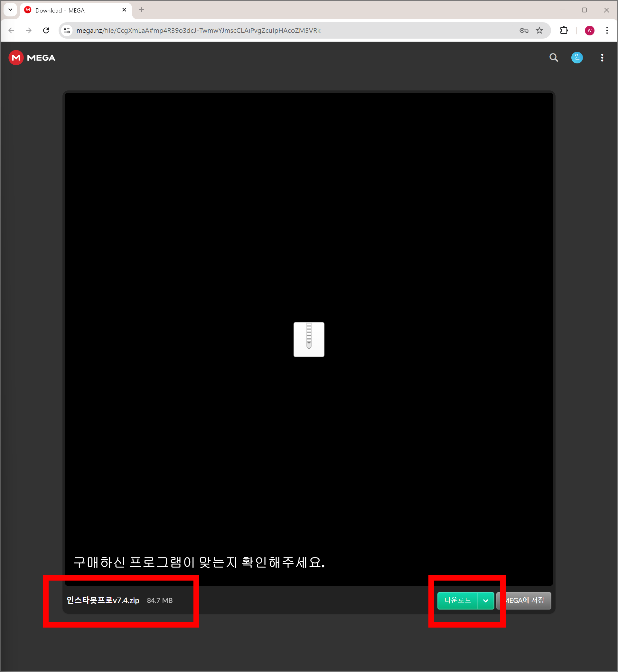618x672 pixels.
Task: Click the green 다운로드 button
Action: pyautogui.click(x=457, y=601)
